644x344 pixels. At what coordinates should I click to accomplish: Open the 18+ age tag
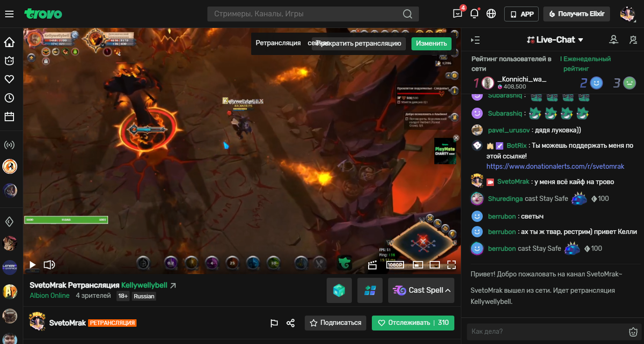pos(123,296)
